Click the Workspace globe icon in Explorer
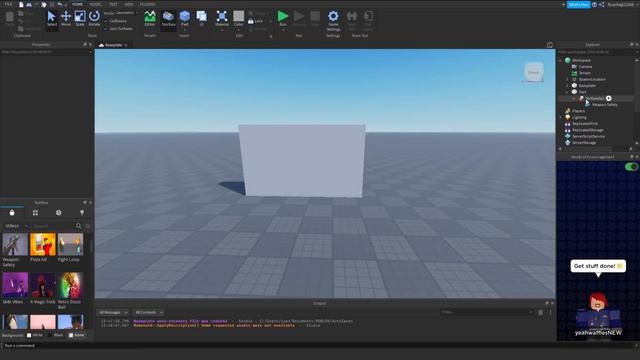The height and width of the screenshot is (360, 640). point(568,60)
